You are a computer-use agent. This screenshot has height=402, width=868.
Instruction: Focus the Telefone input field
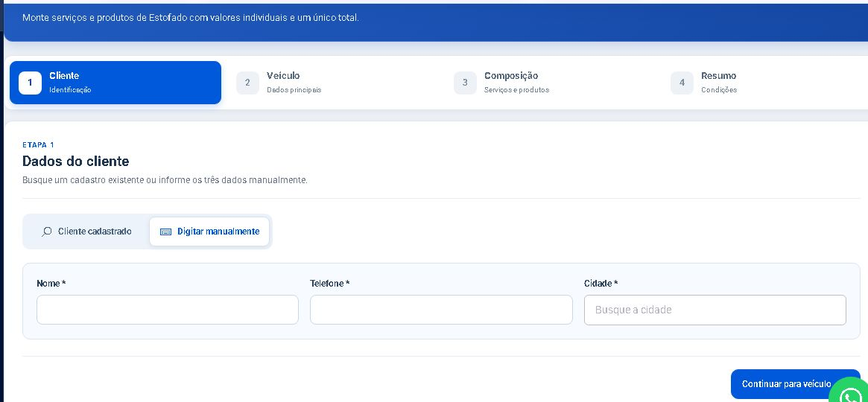pos(441,310)
